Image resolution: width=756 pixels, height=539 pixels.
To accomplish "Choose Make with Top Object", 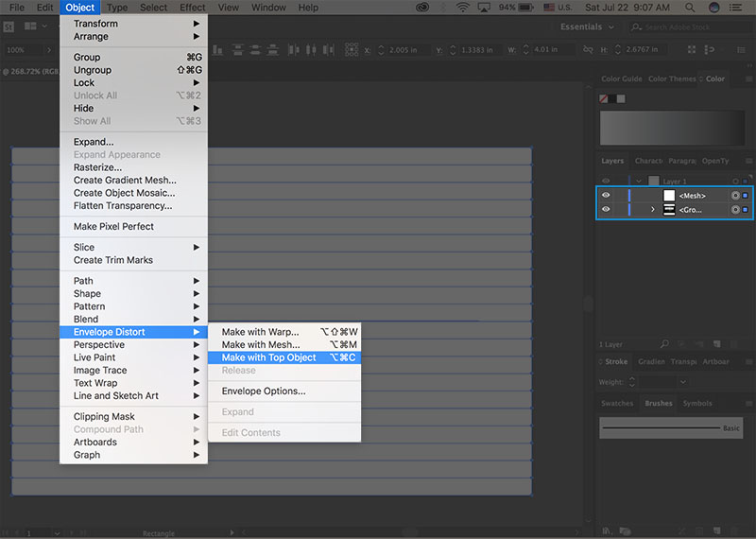I will pyautogui.click(x=284, y=357).
